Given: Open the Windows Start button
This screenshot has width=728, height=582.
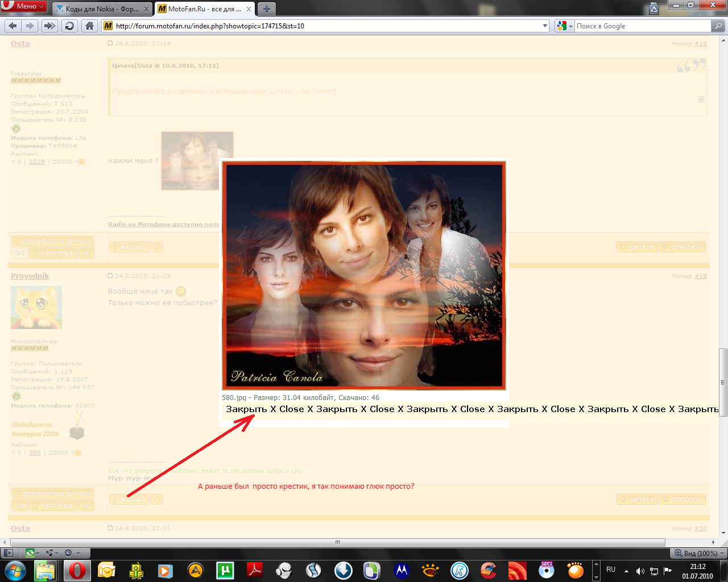Looking at the screenshot, I should pyautogui.click(x=14, y=570).
